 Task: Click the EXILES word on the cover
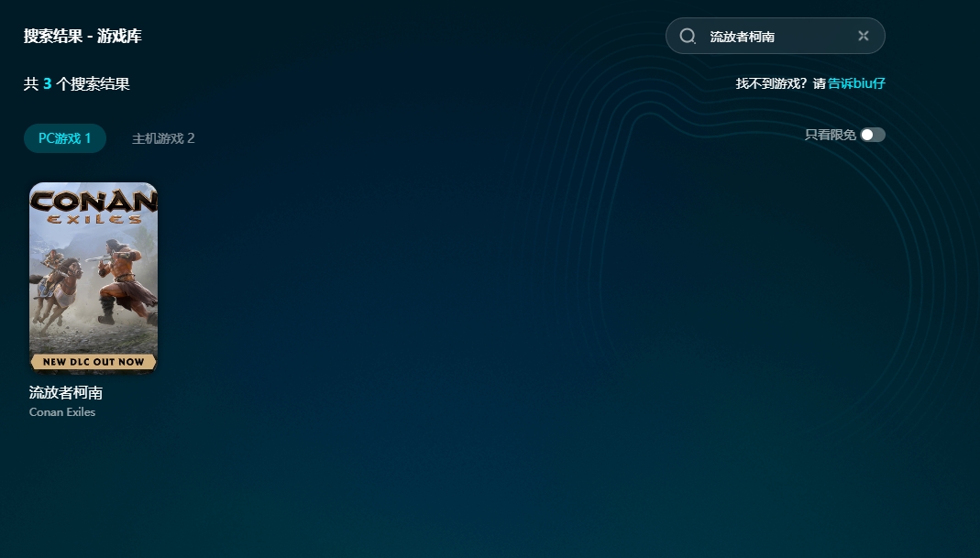(x=94, y=220)
